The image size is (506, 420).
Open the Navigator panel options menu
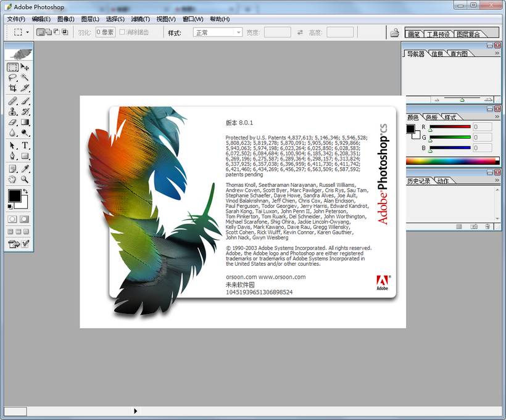coord(497,54)
